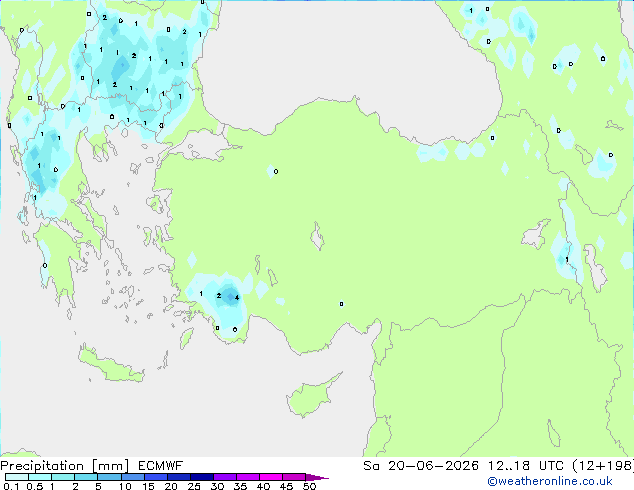
Task: Click the legend label '25'
Action: click(194, 486)
